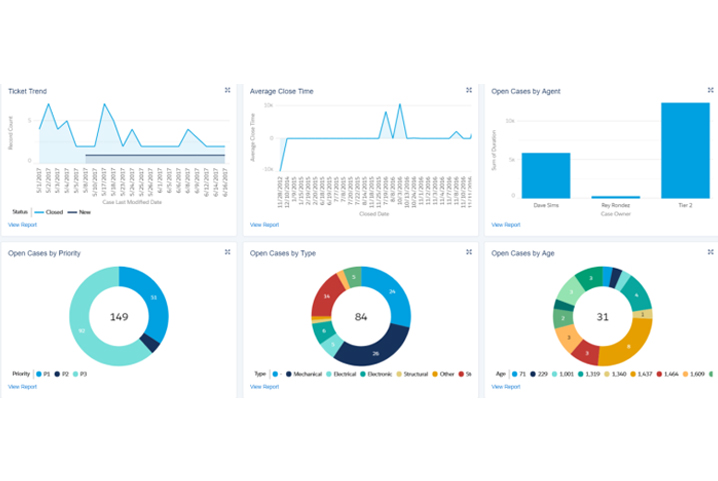Select the 71 age legend item
Screen dimensions: 718x481
pos(519,374)
